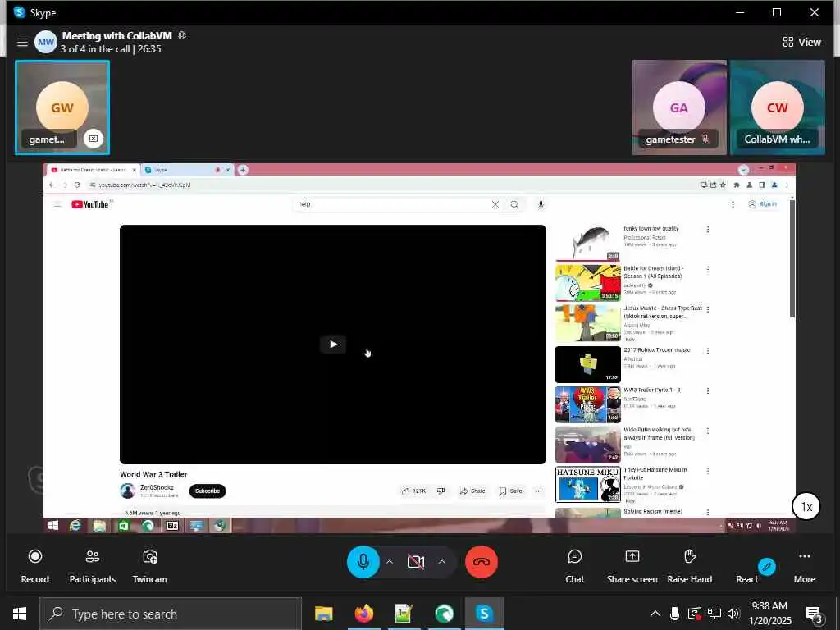Mute the microphone
Viewport: 840px width, 630px height.
[x=363, y=561]
